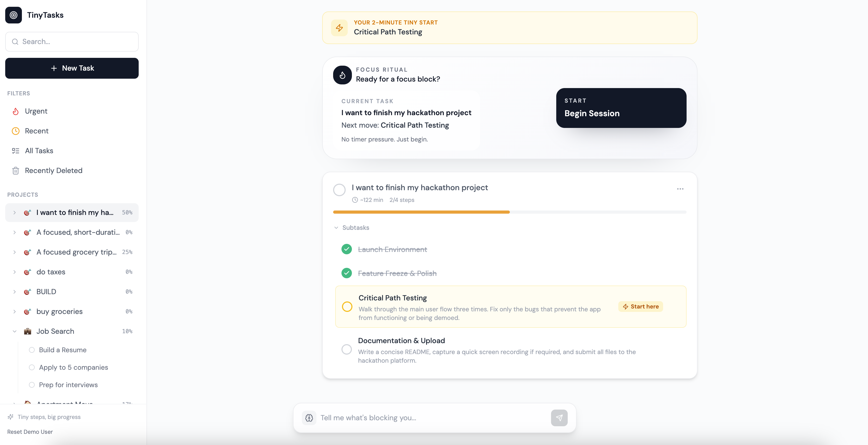
Task: Mark Documentation & Upload as complete
Action: 347,349
